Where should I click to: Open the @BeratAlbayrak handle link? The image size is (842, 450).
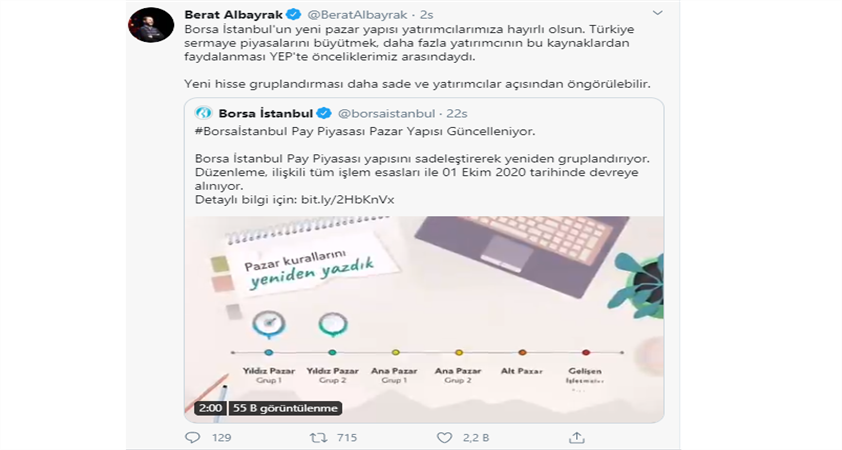click(x=357, y=14)
